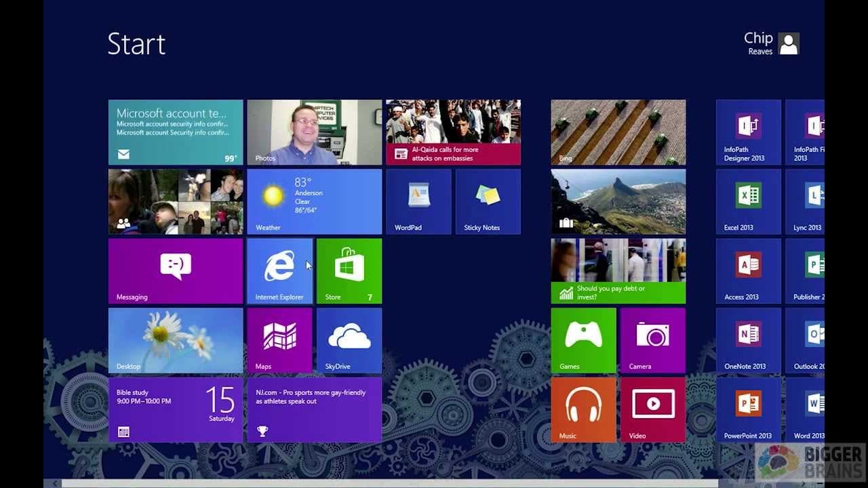Open the Photos tile
The width and height of the screenshot is (868, 488).
pos(315,132)
